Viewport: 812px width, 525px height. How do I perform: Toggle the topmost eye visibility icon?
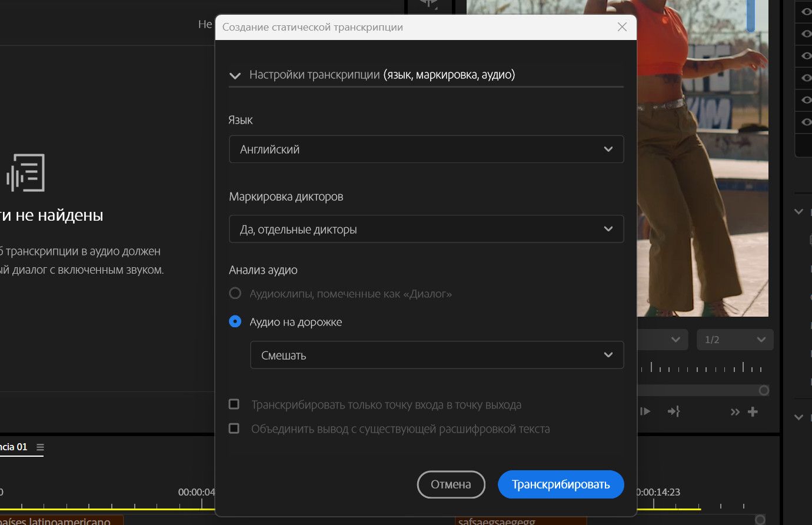coord(806,12)
